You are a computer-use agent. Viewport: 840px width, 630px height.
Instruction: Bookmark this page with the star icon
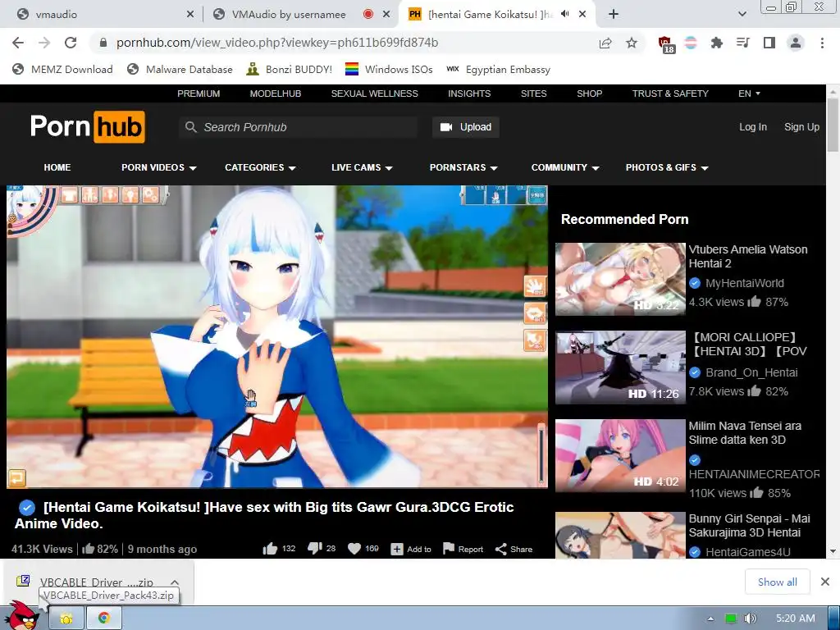tap(632, 43)
